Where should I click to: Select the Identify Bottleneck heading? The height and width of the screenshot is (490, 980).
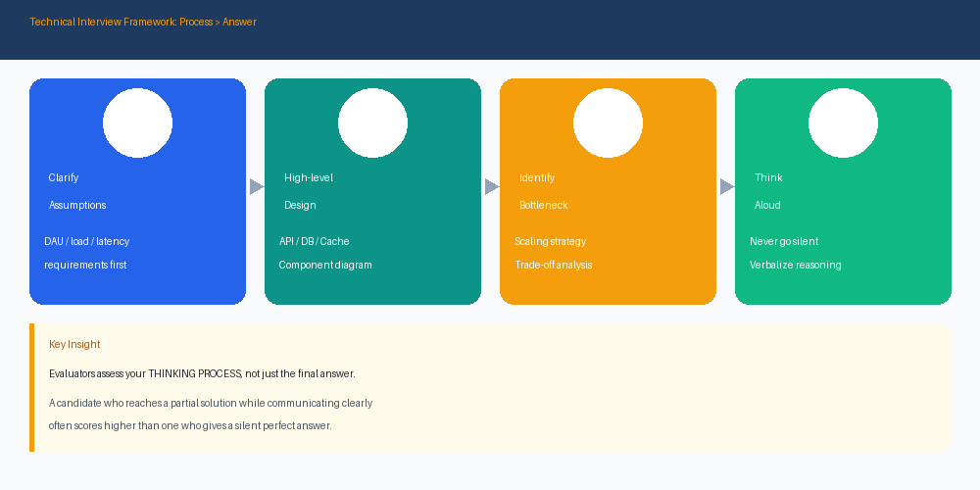[x=543, y=191]
